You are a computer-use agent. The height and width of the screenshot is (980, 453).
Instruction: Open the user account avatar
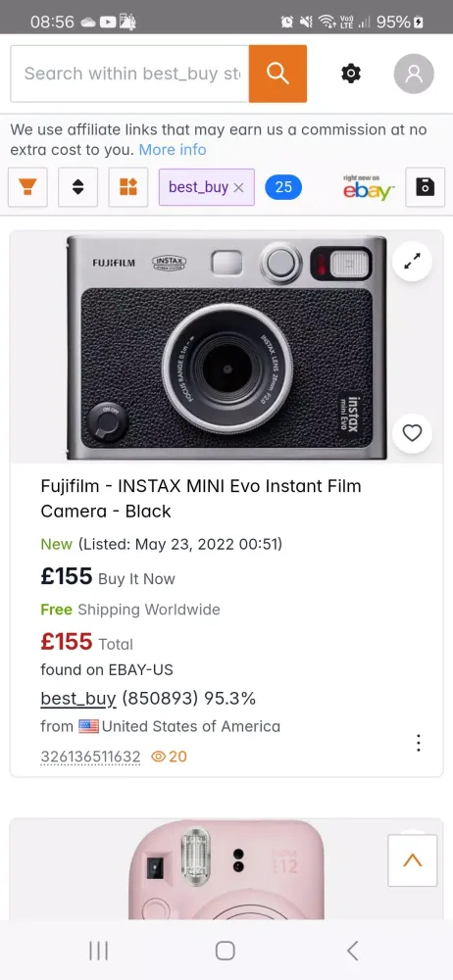pyautogui.click(x=414, y=73)
